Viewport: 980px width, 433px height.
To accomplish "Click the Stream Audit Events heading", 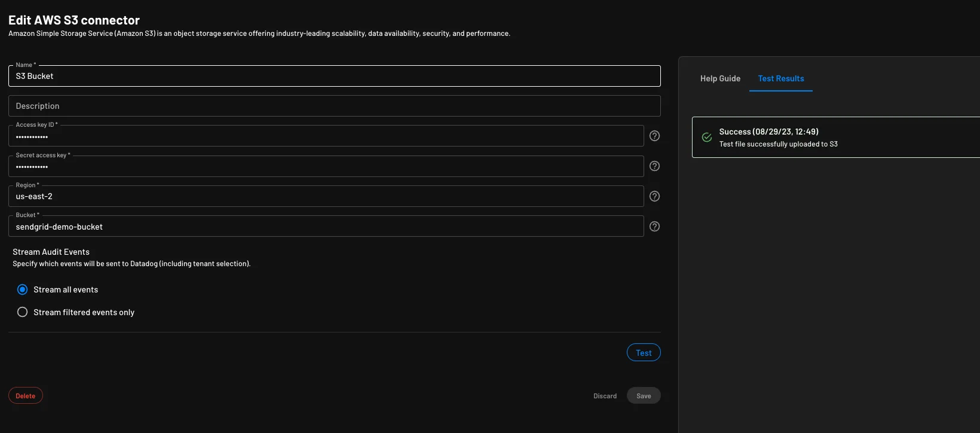I will 51,252.
